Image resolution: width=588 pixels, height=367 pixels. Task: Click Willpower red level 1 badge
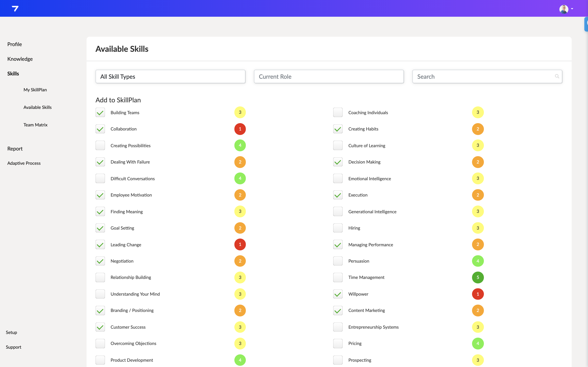(478, 294)
